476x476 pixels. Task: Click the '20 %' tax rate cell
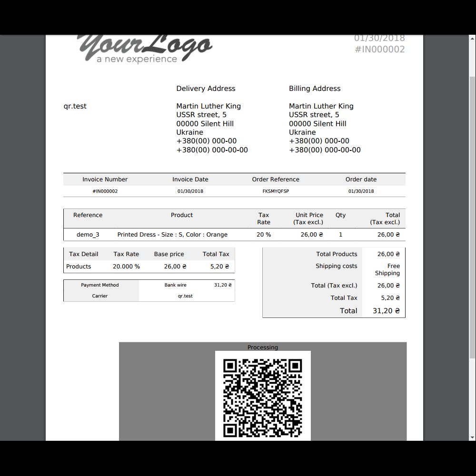point(264,235)
